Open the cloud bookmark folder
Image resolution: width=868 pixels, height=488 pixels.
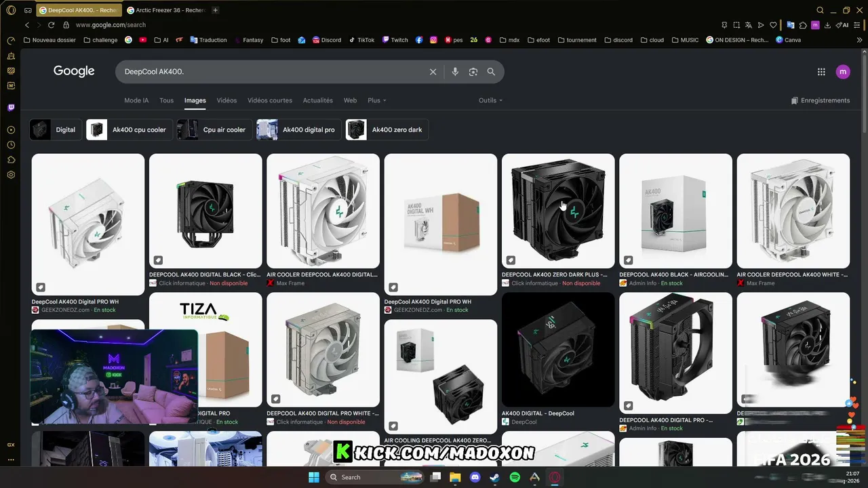tap(652, 40)
